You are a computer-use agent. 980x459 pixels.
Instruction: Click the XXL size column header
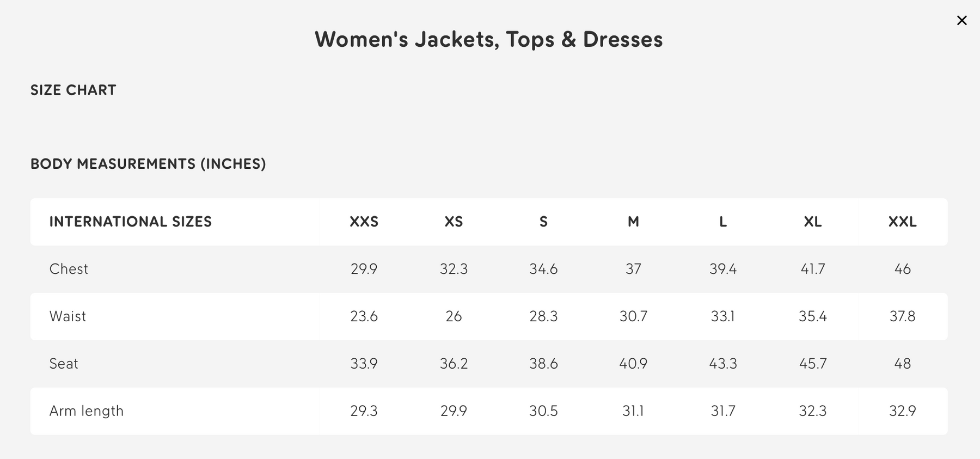click(902, 222)
